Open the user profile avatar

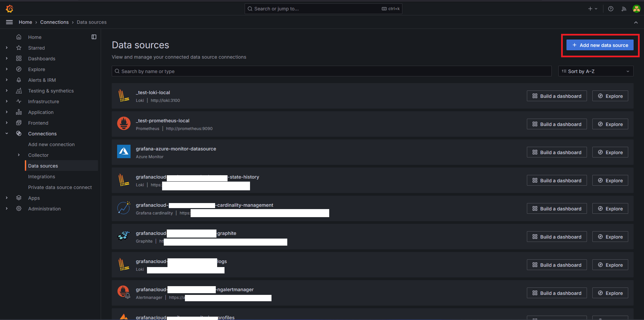click(636, 9)
